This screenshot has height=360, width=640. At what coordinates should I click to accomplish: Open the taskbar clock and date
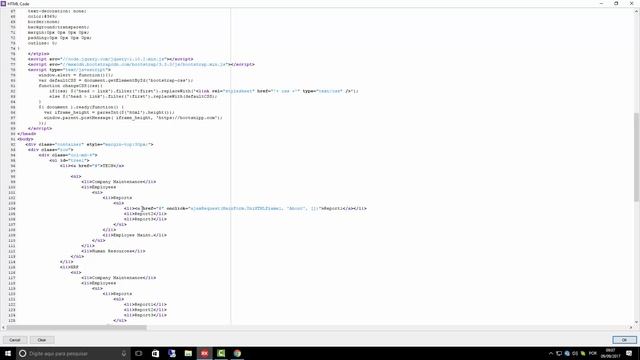click(x=610, y=353)
